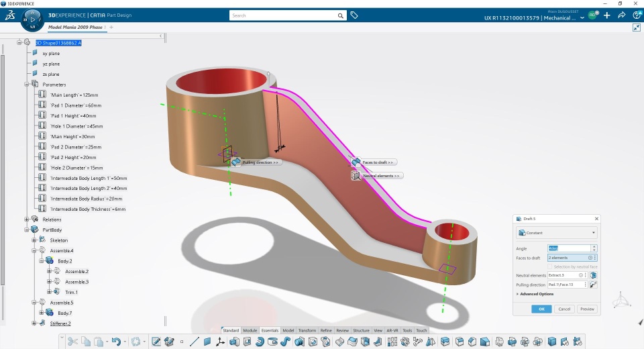Expand the Relations tree node
Image resolution: width=644 pixels, height=349 pixels.
coord(27,219)
